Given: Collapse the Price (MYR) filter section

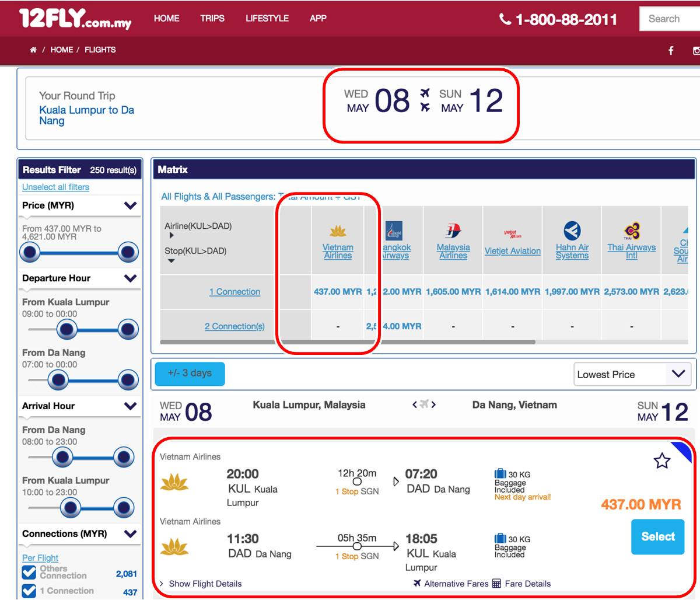Looking at the screenshot, I should tap(131, 205).
